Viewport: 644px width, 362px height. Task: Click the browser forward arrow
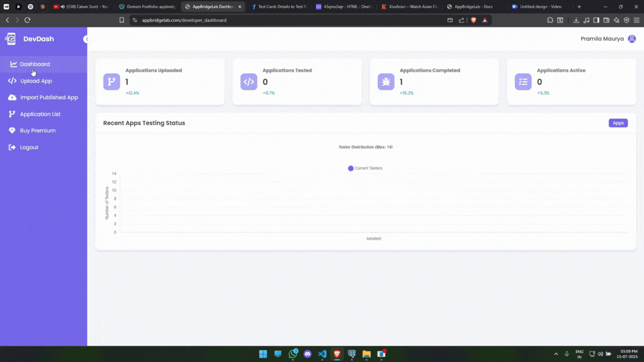tap(17, 20)
